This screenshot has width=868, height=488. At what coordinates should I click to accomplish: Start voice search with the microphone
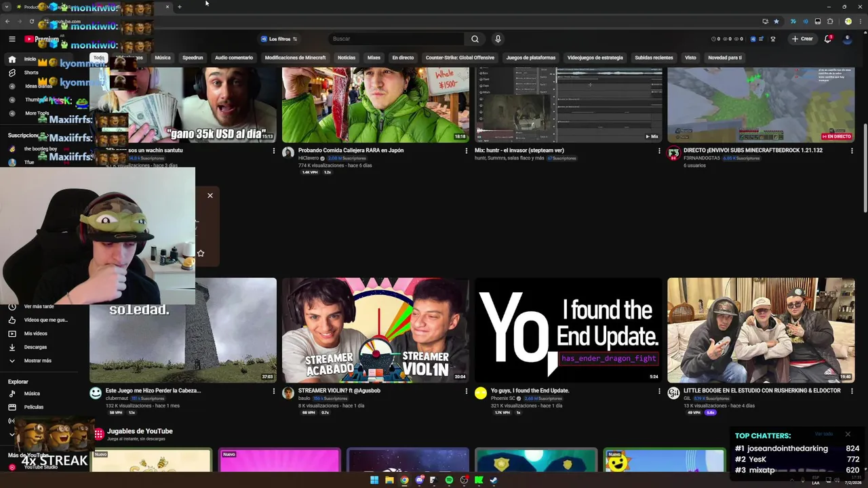point(498,39)
